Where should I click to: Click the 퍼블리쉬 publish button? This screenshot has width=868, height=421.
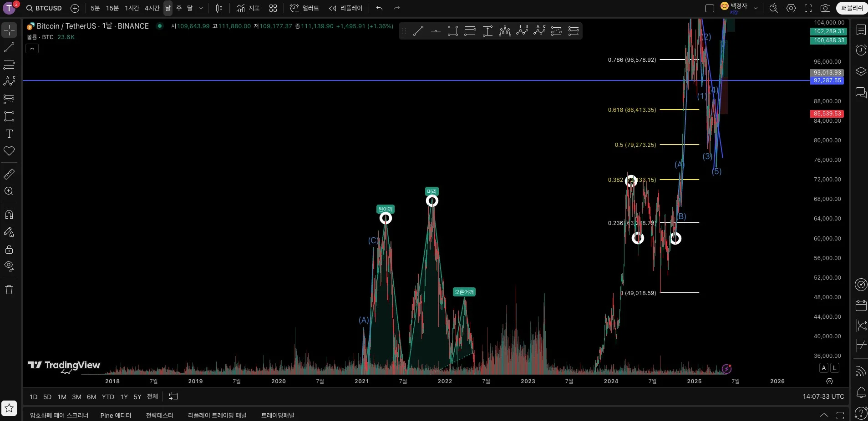tap(852, 8)
